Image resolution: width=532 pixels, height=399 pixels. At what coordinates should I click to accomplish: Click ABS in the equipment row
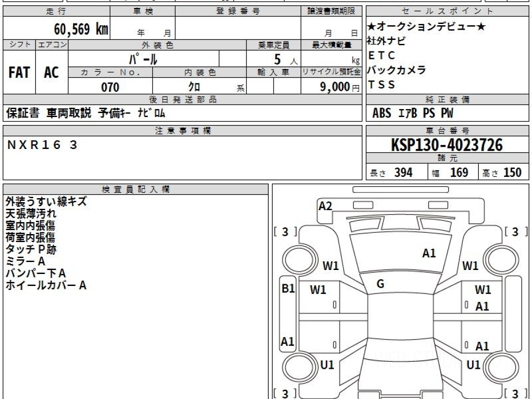pos(382,113)
